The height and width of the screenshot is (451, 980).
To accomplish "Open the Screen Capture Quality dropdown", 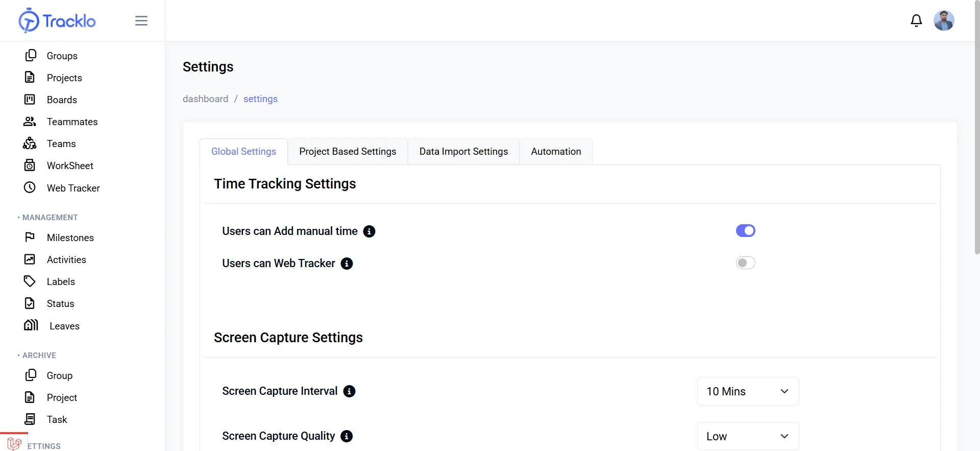I will (748, 436).
